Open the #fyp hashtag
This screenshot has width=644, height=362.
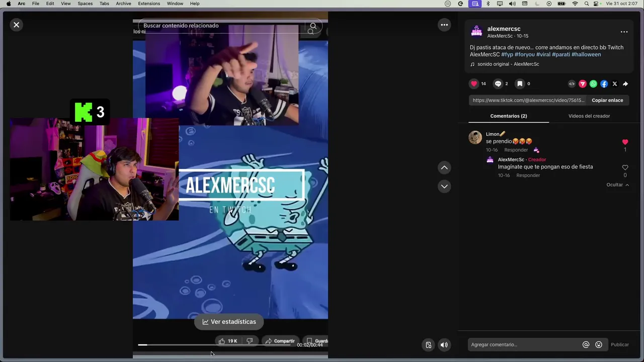coord(507,54)
